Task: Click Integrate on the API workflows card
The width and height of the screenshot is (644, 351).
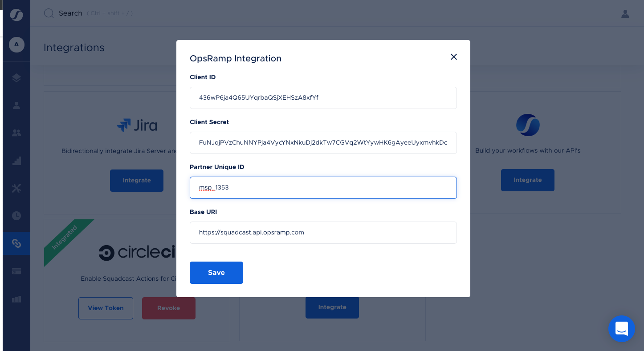Action: 528,180
